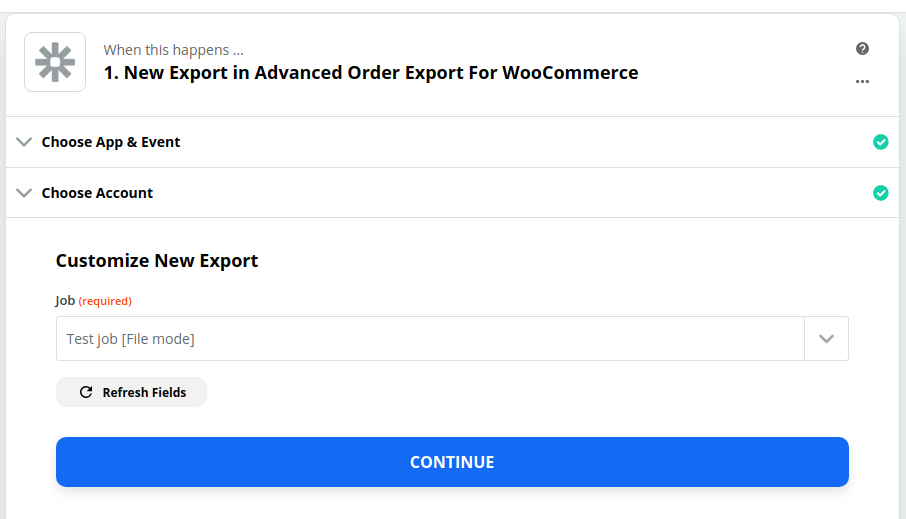Screen dimensions: 906x519
Task: Click the Refresh Fields button
Action: coord(131,392)
